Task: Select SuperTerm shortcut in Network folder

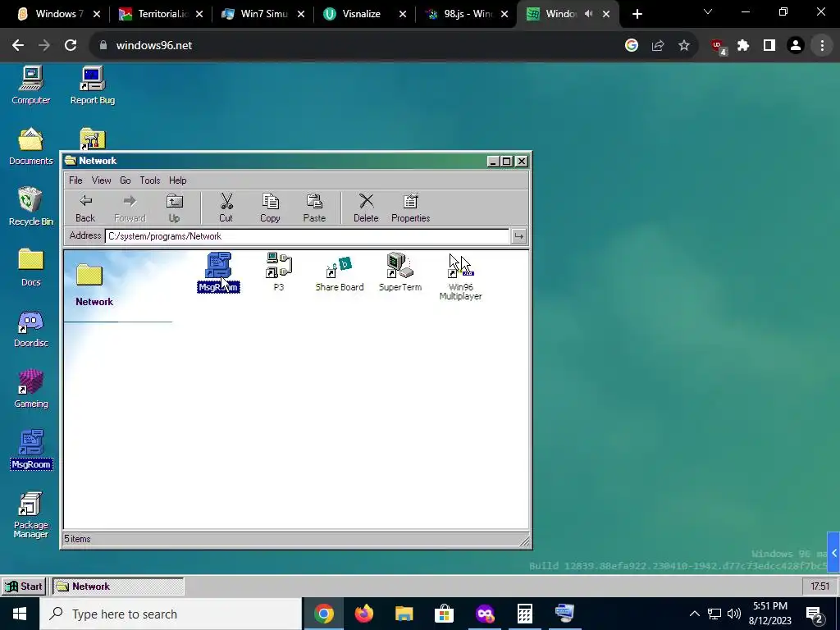Action: point(399,272)
